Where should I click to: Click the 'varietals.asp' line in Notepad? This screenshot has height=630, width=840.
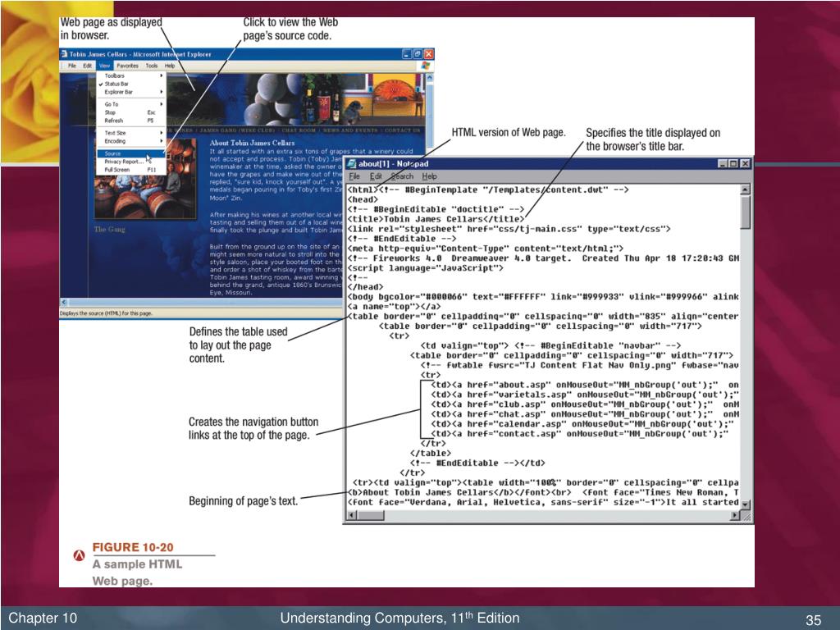pos(585,395)
